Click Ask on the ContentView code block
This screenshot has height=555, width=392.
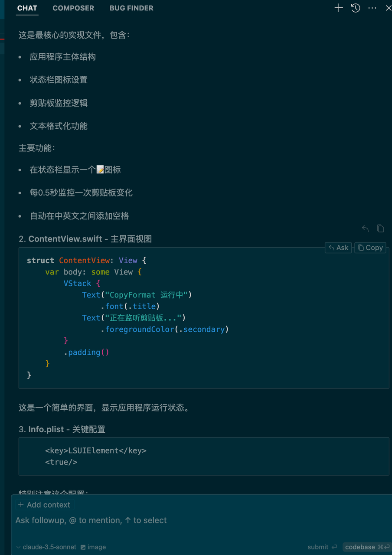pyautogui.click(x=338, y=248)
